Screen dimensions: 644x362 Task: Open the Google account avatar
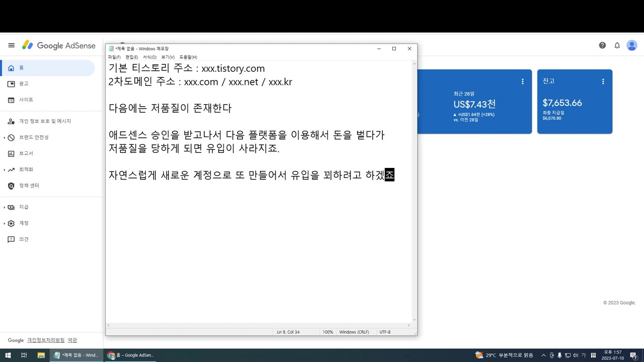point(632,45)
